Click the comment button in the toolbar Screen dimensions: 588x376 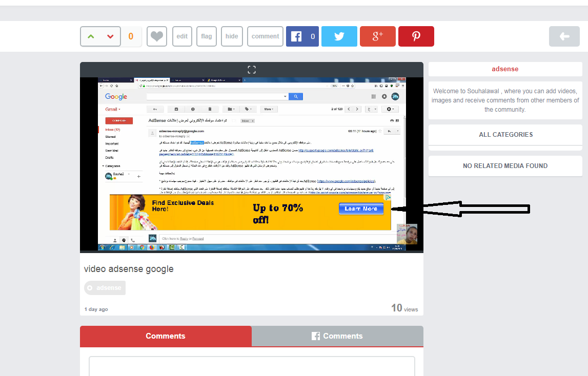265,36
